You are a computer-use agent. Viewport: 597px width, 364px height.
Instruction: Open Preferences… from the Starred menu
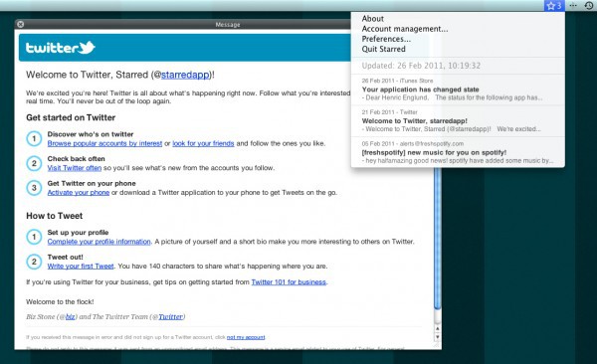(x=386, y=39)
